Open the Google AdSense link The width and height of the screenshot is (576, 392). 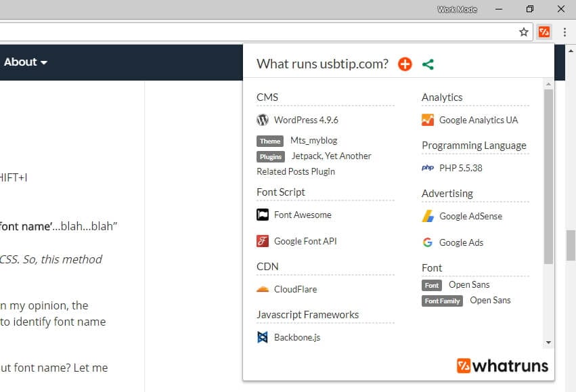click(x=470, y=217)
